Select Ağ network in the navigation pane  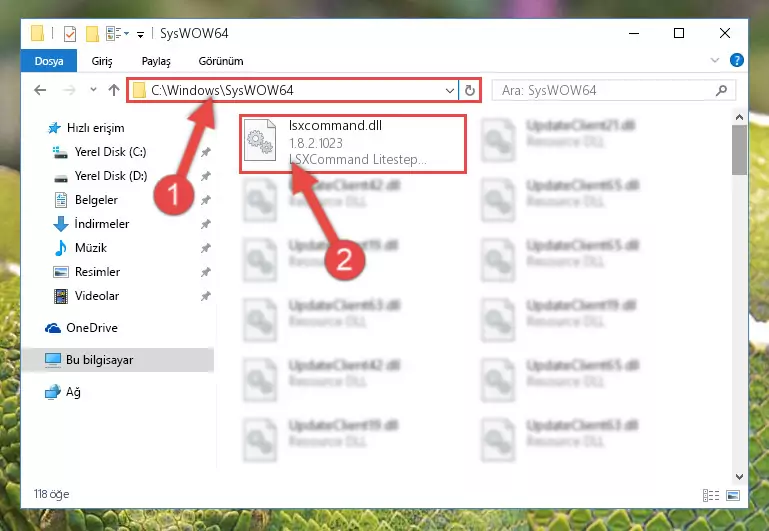[73, 392]
